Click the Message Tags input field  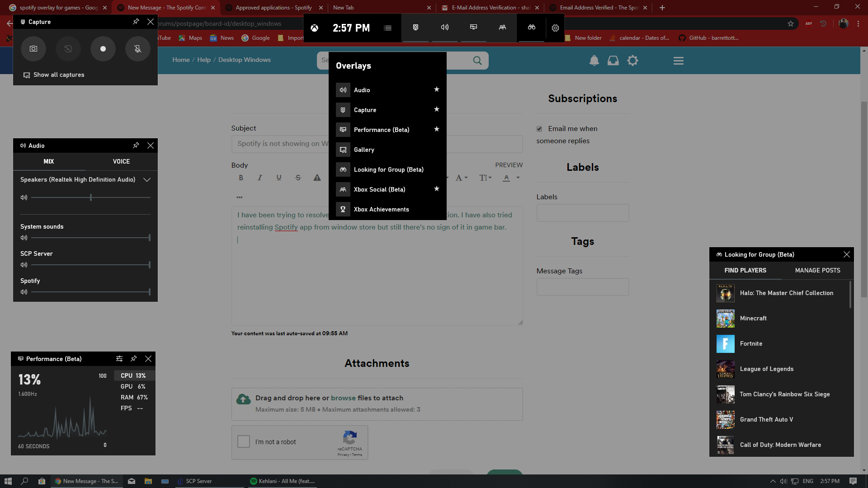coord(582,287)
